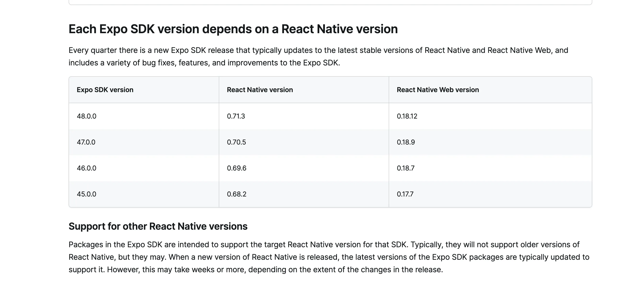Click React Native version 0.70.5 cell
The height and width of the screenshot is (291, 644).
pos(237,142)
